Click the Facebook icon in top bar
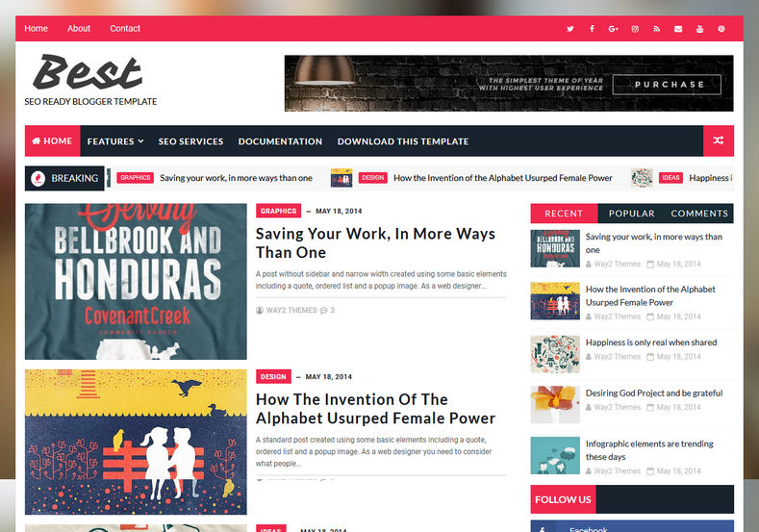Viewport: 759px width, 532px height. 592,29
